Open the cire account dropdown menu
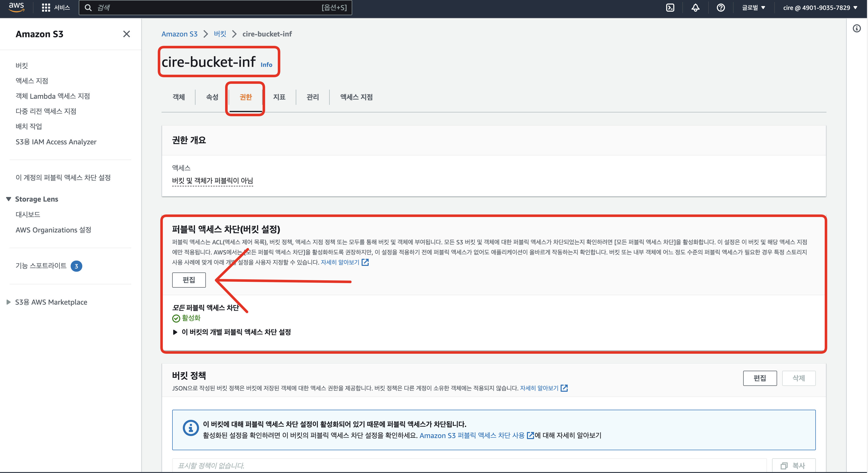Image resolution: width=868 pixels, height=473 pixels. pos(820,7)
